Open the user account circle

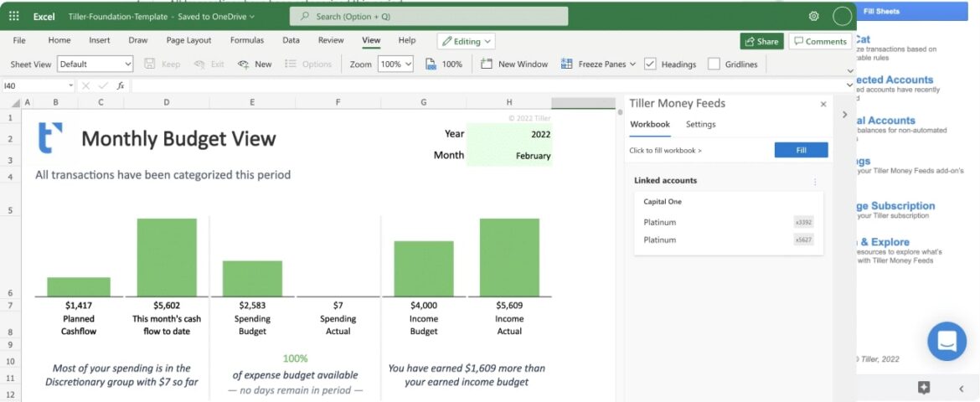tap(843, 16)
